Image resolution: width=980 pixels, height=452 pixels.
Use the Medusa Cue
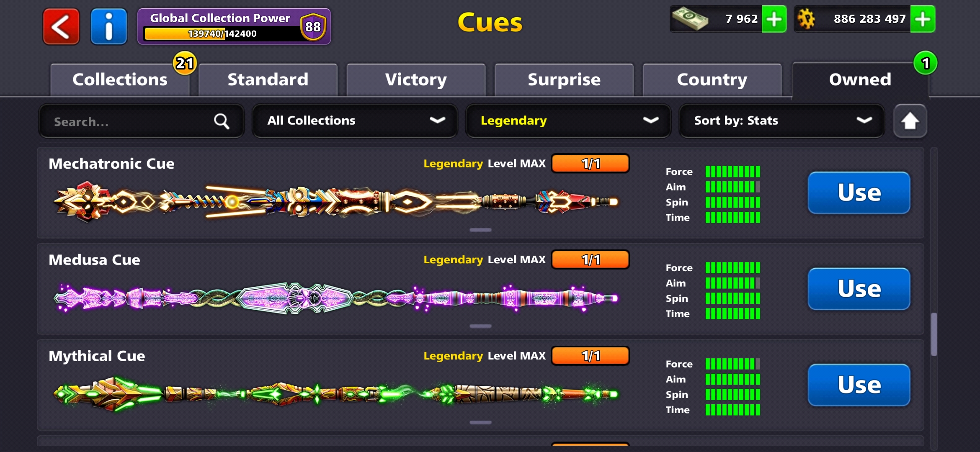(859, 289)
